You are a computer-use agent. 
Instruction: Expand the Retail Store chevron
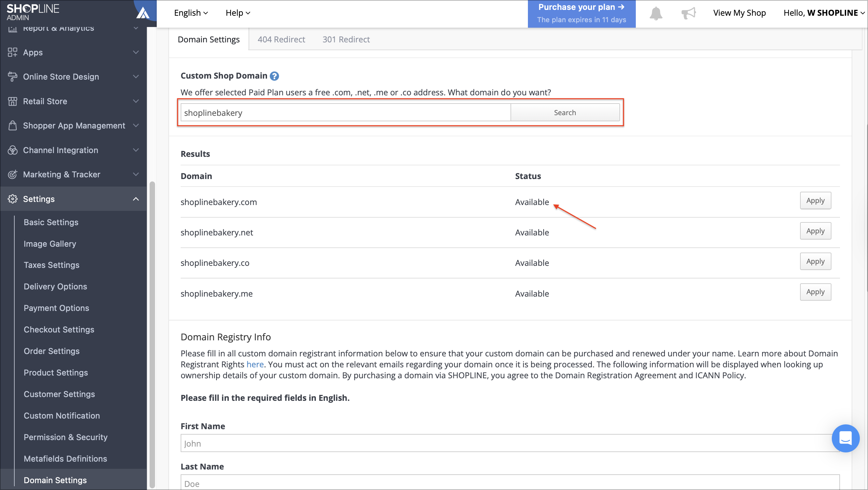(x=136, y=101)
